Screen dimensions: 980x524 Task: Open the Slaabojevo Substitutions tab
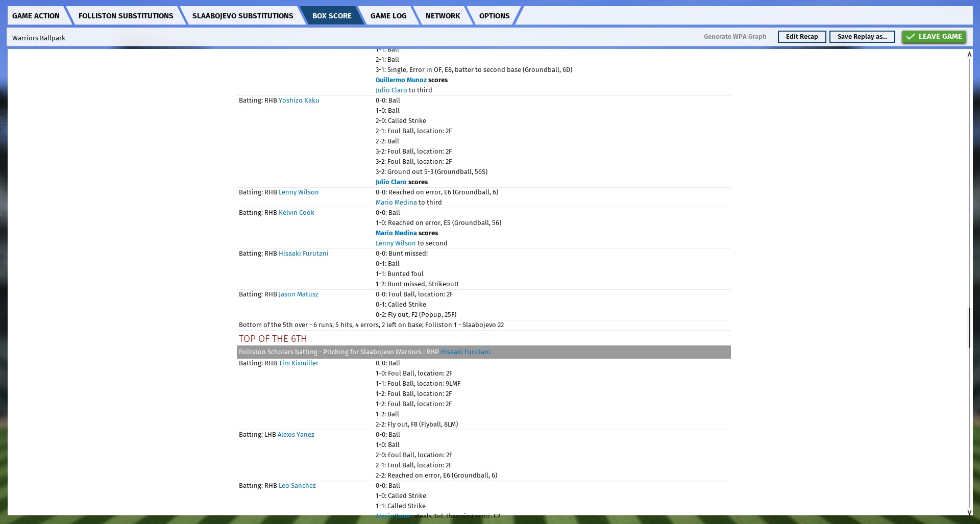242,16
